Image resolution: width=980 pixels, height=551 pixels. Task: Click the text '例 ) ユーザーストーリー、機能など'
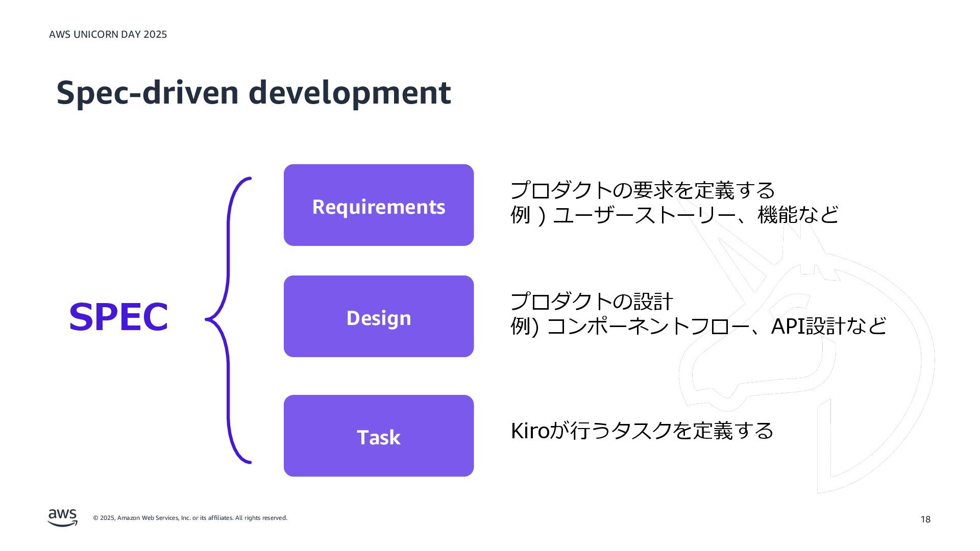(674, 214)
